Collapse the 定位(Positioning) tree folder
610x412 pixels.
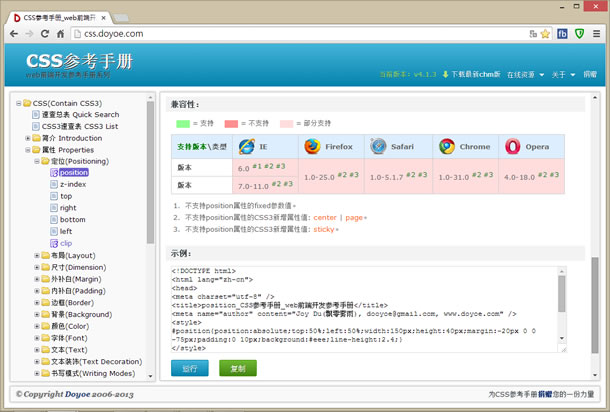coord(37,160)
